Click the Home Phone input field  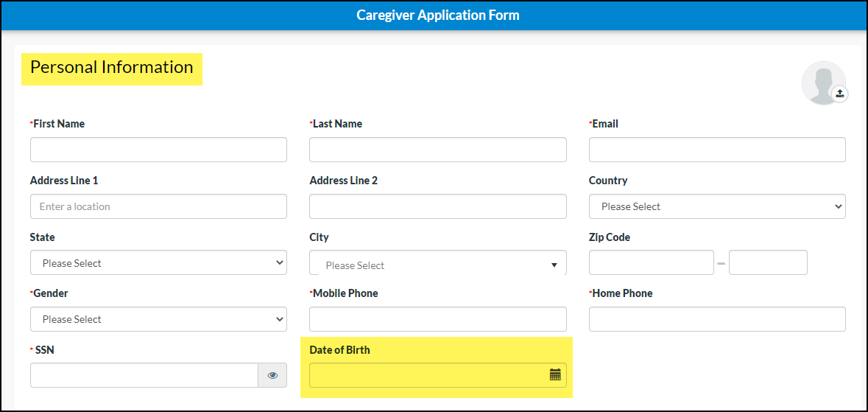716,319
